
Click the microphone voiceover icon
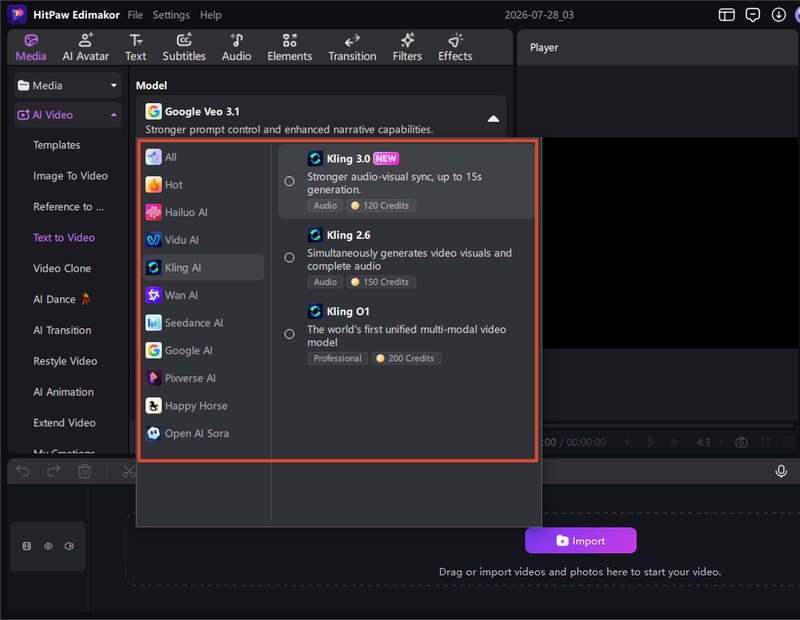(x=781, y=471)
